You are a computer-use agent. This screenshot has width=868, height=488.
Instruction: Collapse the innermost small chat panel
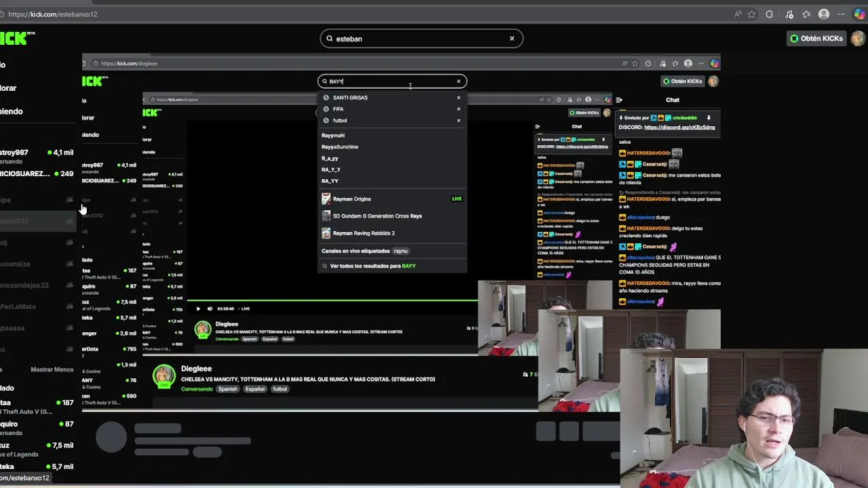[x=538, y=126]
